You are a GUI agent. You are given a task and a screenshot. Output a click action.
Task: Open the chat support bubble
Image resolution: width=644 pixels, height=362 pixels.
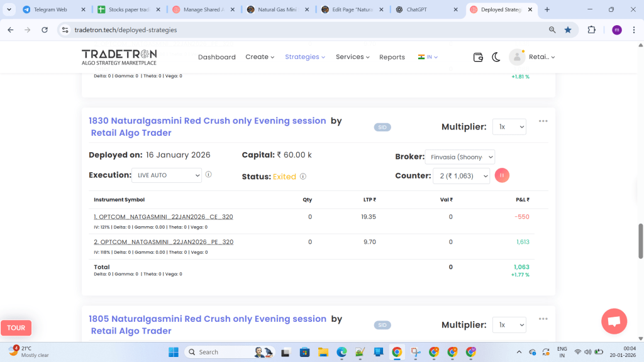(614, 321)
